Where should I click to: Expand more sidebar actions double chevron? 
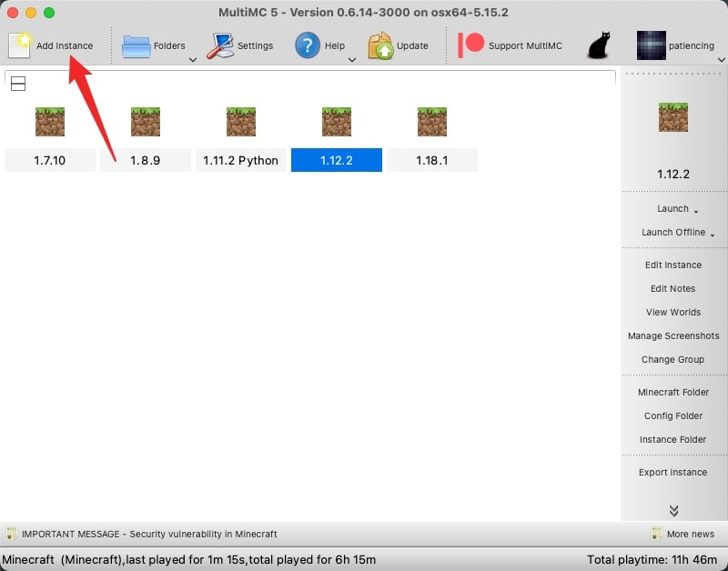[673, 510]
